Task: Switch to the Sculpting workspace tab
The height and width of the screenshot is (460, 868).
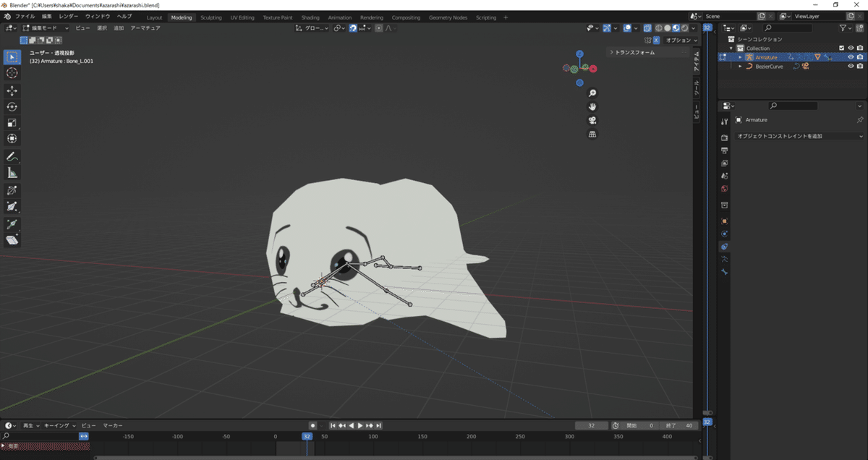Action: click(211, 17)
